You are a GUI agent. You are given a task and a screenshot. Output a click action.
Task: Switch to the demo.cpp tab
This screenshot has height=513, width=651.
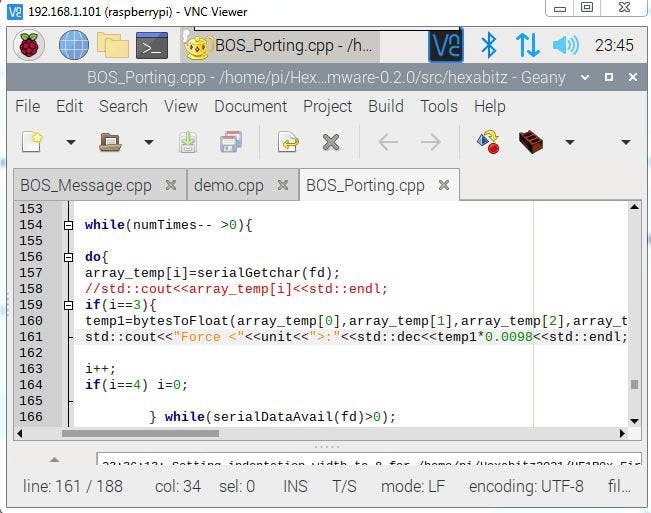tap(228, 185)
